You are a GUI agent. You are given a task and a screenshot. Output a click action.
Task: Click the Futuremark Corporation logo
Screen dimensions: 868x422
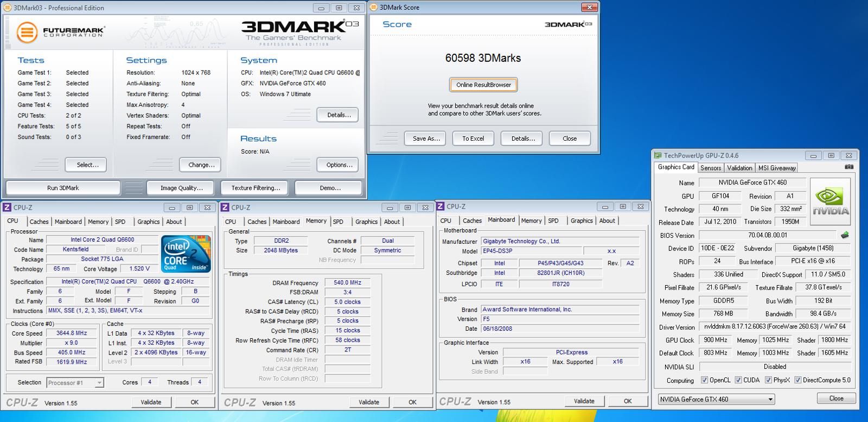[x=60, y=33]
